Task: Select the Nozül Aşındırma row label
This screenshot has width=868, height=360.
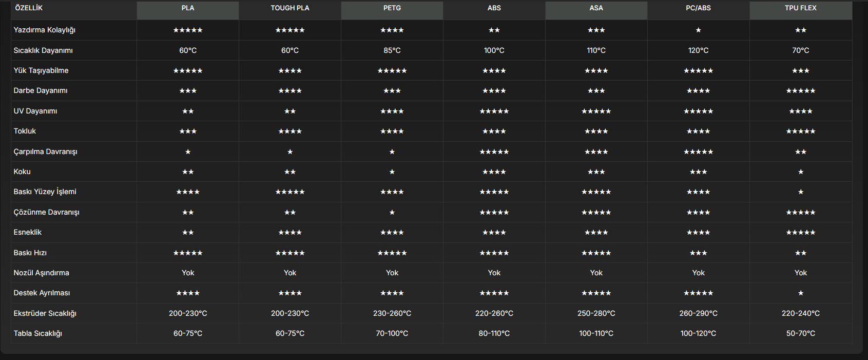Action: (42, 273)
